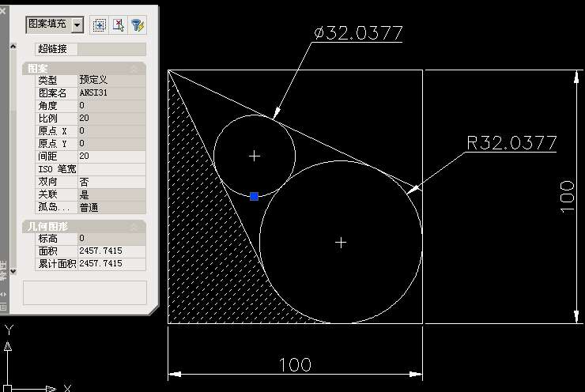Click the scroll down arrow of properties panel
This screenshot has width=585, height=392.
13,271
